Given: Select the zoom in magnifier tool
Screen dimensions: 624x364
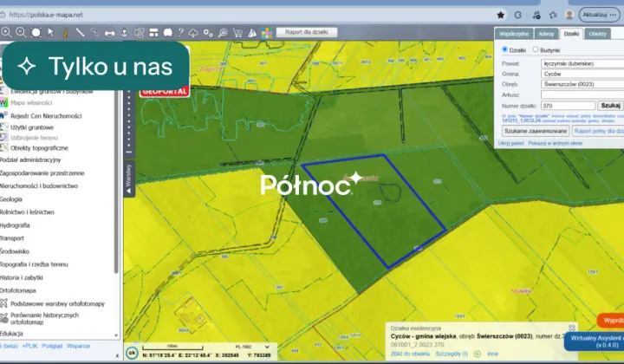Looking at the screenshot, I should (x=6, y=33).
